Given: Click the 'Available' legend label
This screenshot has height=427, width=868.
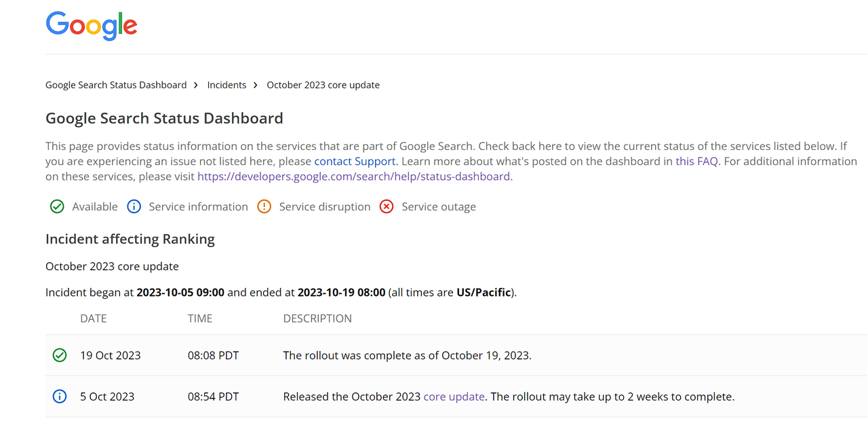Looking at the screenshot, I should (x=95, y=206).
